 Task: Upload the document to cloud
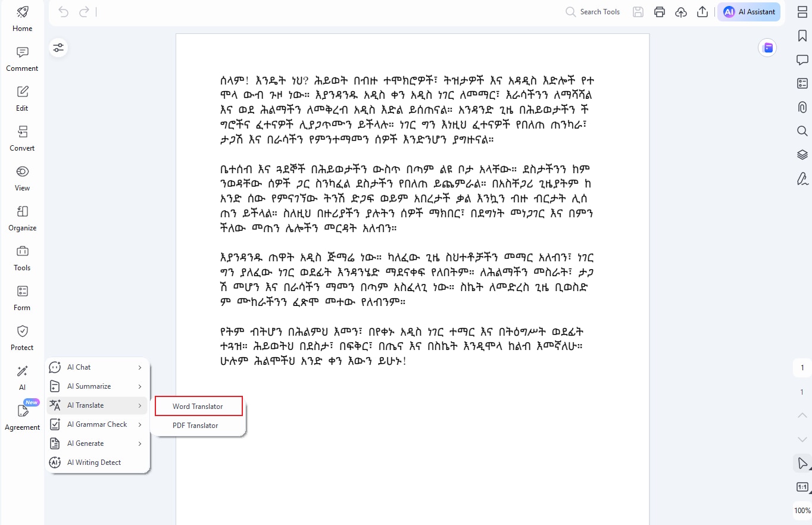click(681, 12)
